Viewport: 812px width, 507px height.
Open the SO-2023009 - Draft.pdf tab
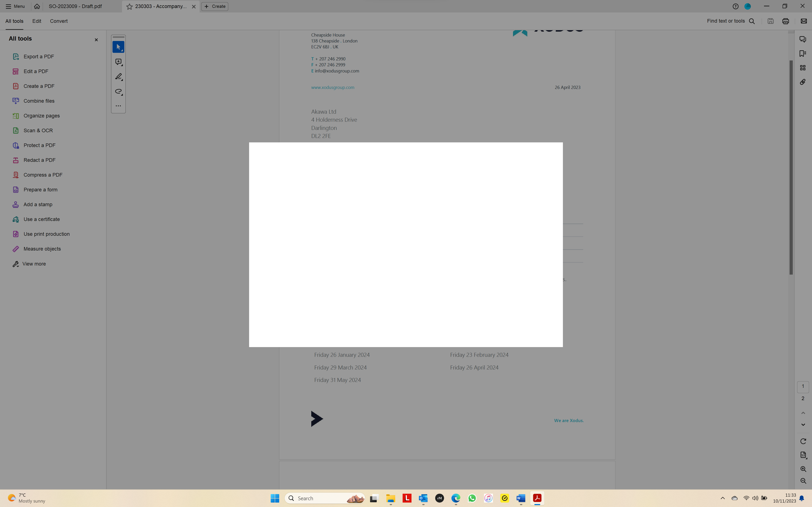[x=75, y=6]
